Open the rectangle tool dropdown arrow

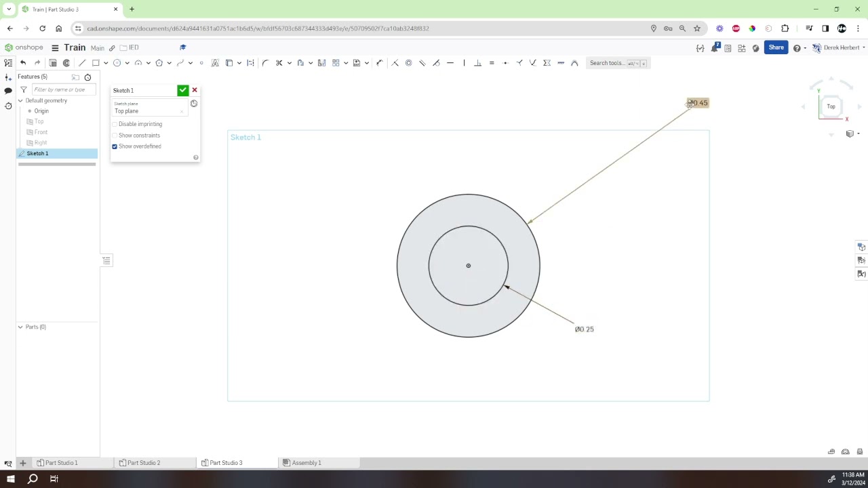click(x=106, y=63)
